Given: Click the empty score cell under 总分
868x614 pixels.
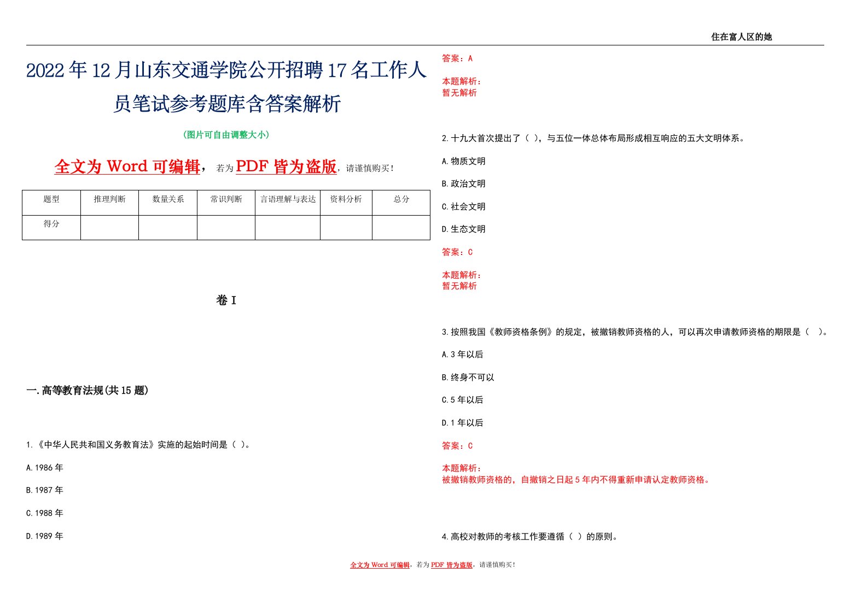Looking at the screenshot, I should point(401,228).
